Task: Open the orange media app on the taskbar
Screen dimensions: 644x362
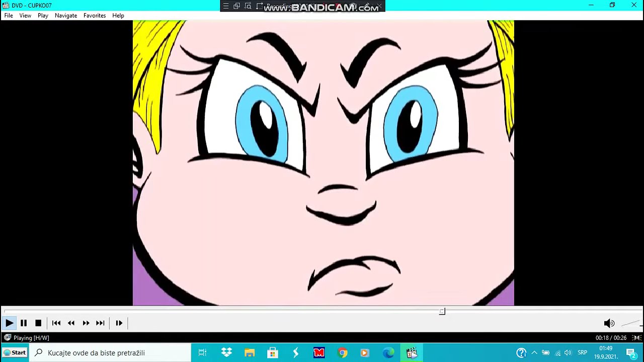Action: tap(365, 353)
